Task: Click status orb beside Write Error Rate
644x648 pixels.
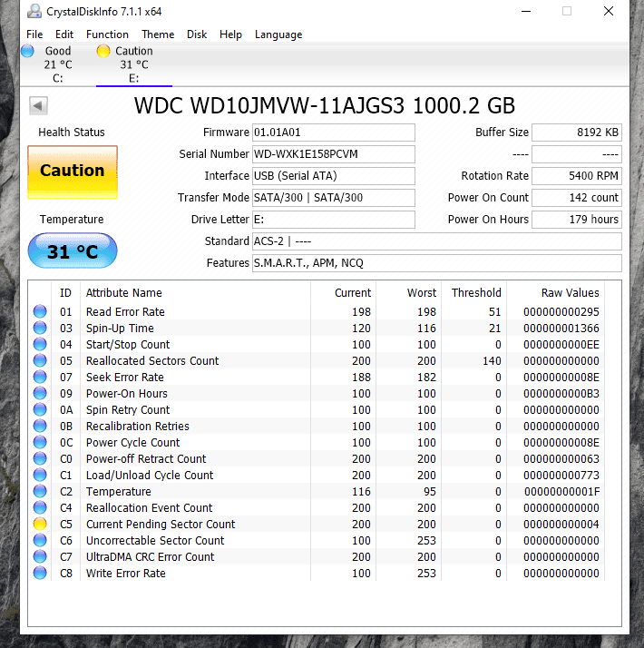Action: (40, 573)
